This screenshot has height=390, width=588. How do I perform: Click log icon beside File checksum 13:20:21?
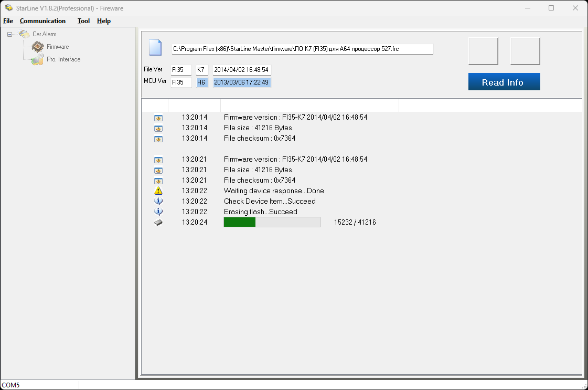coord(158,181)
